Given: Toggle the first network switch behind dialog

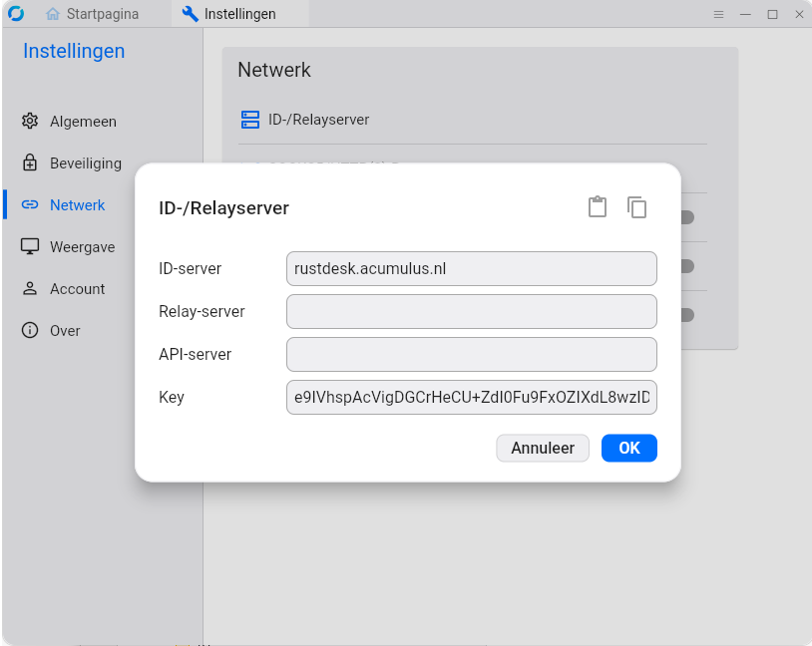Looking at the screenshot, I should [684, 216].
